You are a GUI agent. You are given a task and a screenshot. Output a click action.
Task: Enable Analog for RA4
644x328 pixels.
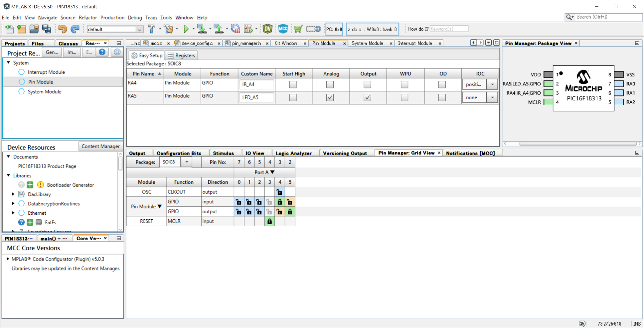(x=330, y=84)
